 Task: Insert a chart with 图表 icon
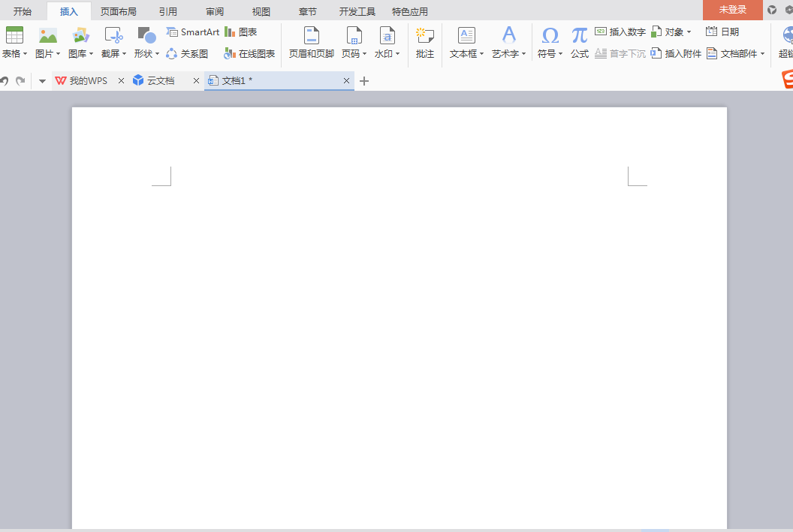point(230,32)
